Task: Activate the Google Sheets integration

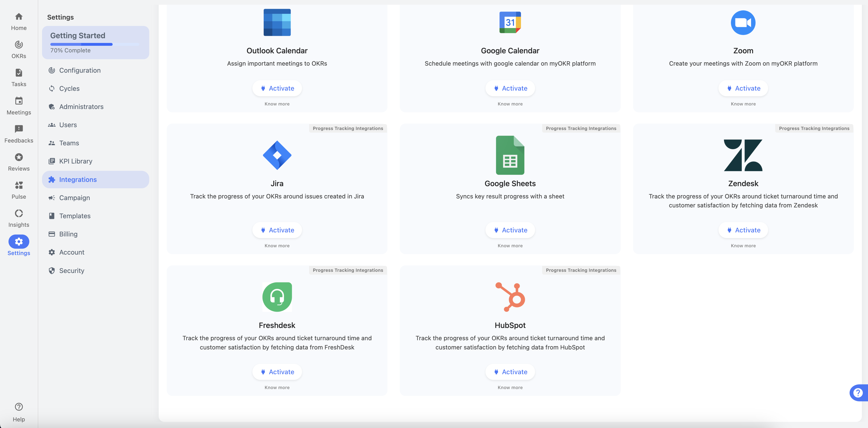Action: [510, 230]
